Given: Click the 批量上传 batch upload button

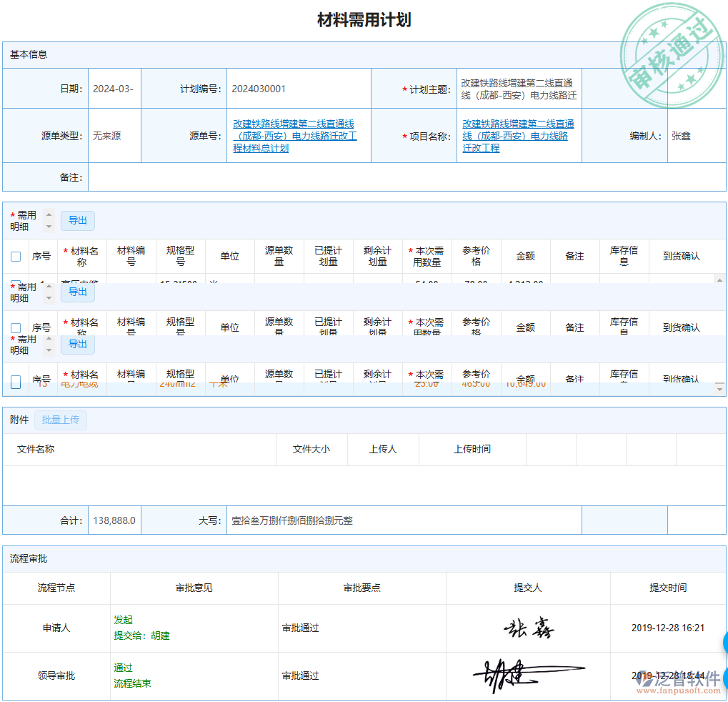Looking at the screenshot, I should pyautogui.click(x=61, y=420).
